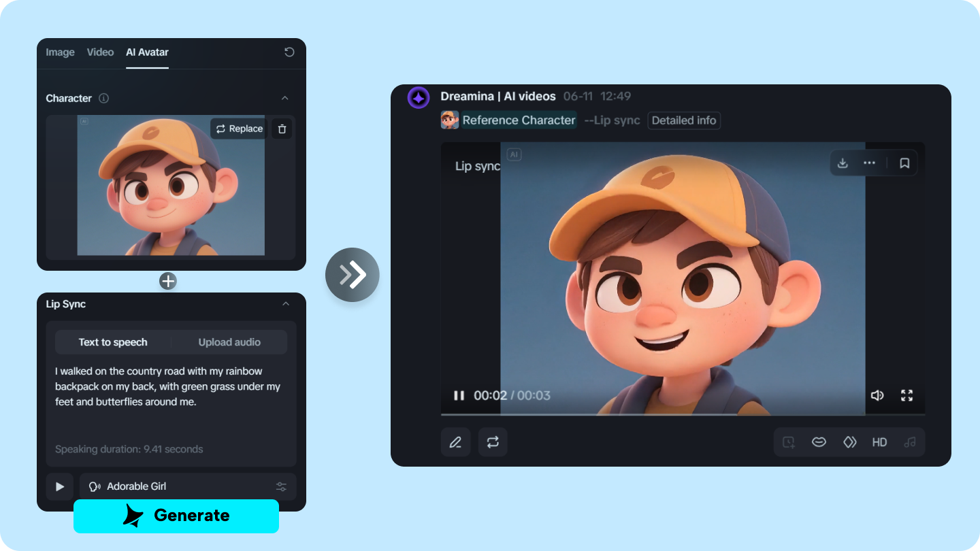Click the add music note icon
980x551 pixels.
(910, 442)
